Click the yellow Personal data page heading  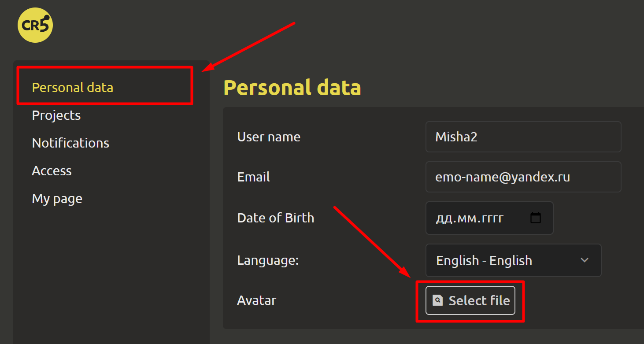click(x=292, y=87)
